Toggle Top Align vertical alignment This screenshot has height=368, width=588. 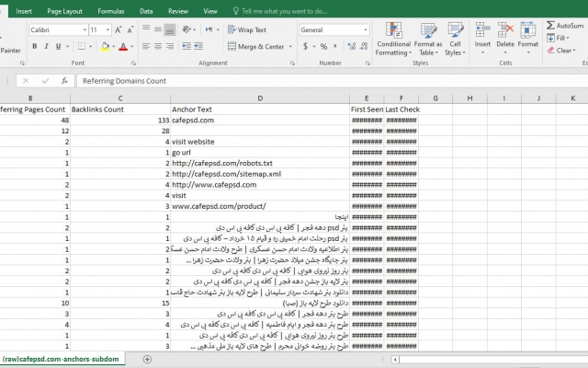(146, 29)
